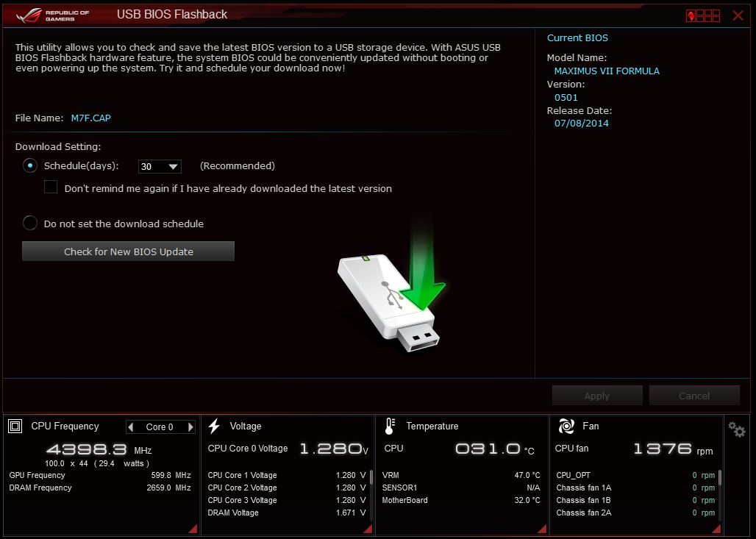Click the 100.0 x 44 multiplier text

(x=66, y=463)
